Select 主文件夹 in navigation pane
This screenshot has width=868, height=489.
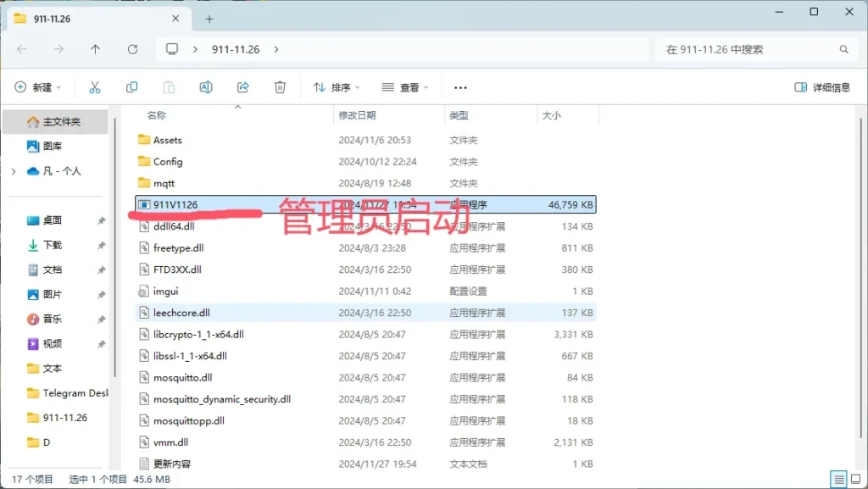tap(55, 121)
